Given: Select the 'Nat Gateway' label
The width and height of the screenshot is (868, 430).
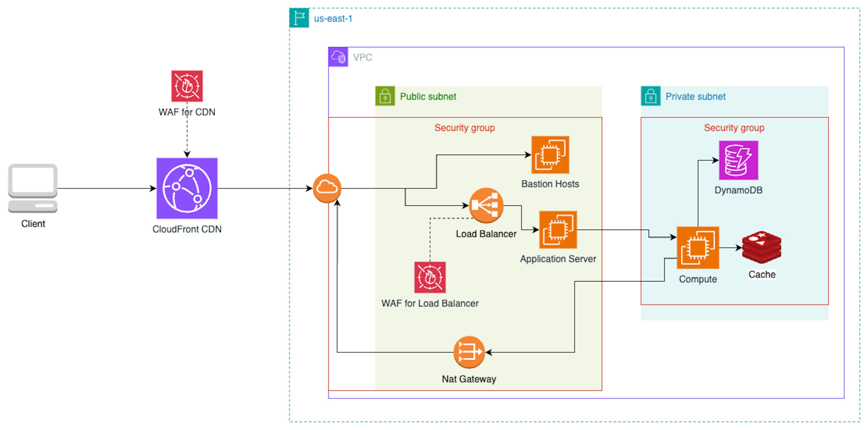Looking at the screenshot, I should [469, 379].
